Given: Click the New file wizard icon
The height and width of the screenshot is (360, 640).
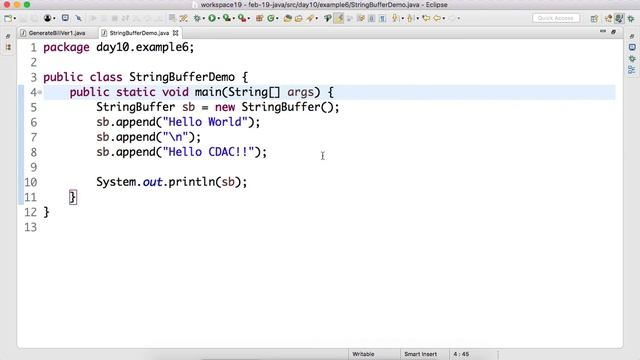Looking at the screenshot, I should pos(7,18).
